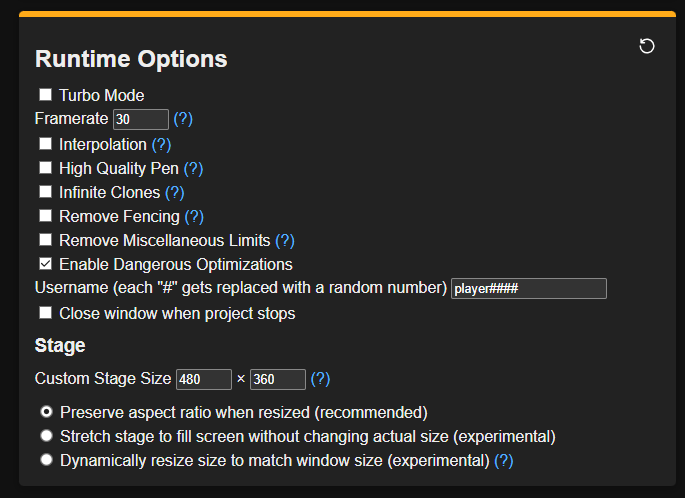Open the Framerate help (?) link
Screen dimensions: 685x498
(x=183, y=119)
